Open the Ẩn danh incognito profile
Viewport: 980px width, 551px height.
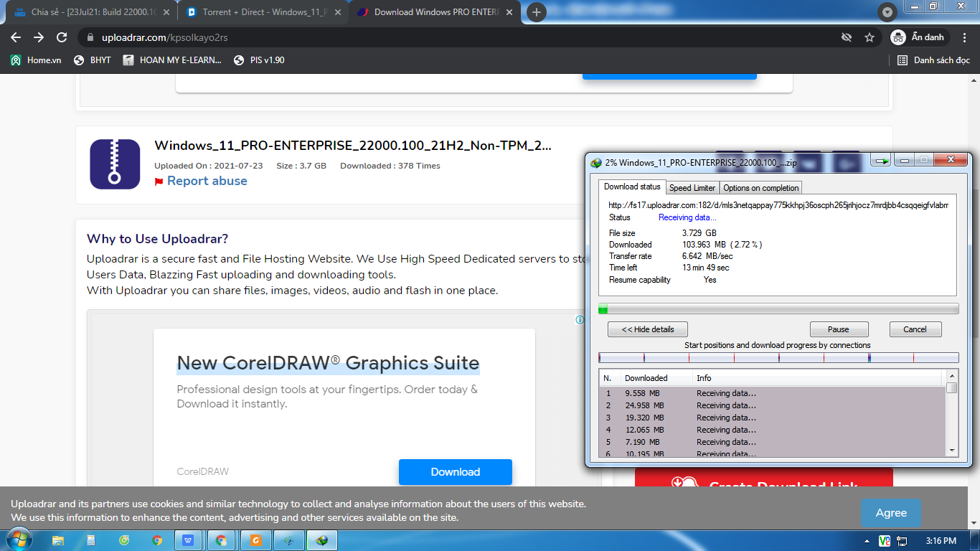(x=919, y=37)
